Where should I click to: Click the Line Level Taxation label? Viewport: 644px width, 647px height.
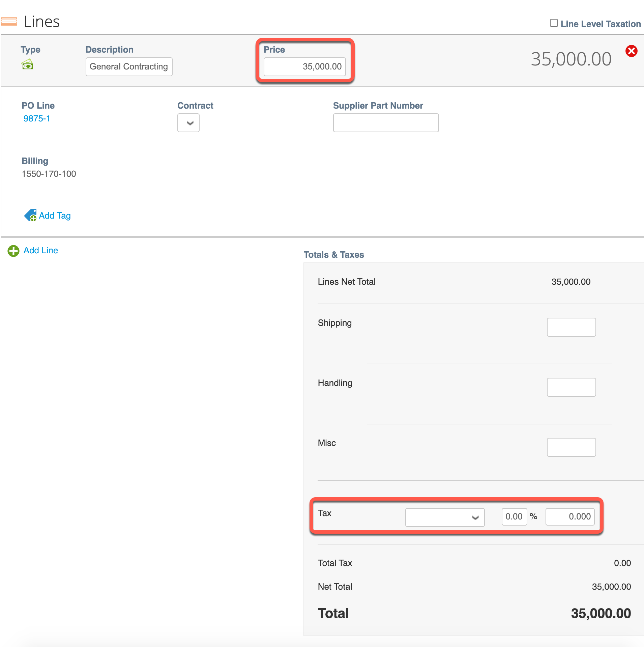[601, 24]
